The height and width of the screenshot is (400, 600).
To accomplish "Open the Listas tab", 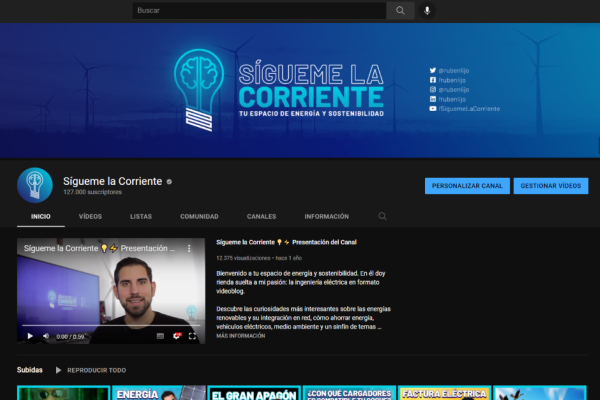I will coord(141,217).
